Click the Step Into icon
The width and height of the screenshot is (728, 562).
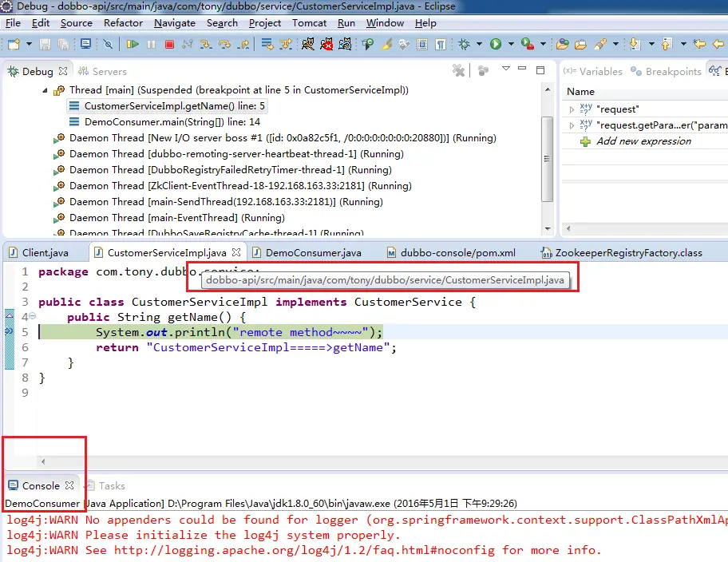[206, 44]
